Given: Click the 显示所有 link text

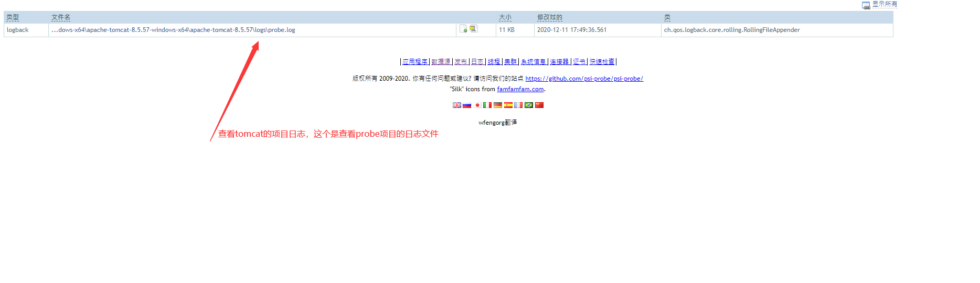Looking at the screenshot, I should (885, 4).
